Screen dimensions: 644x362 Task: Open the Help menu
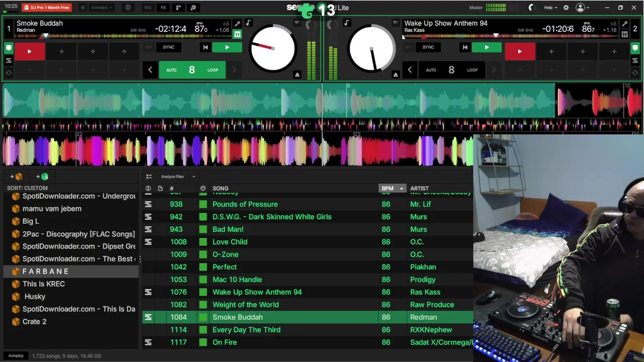(550, 8)
